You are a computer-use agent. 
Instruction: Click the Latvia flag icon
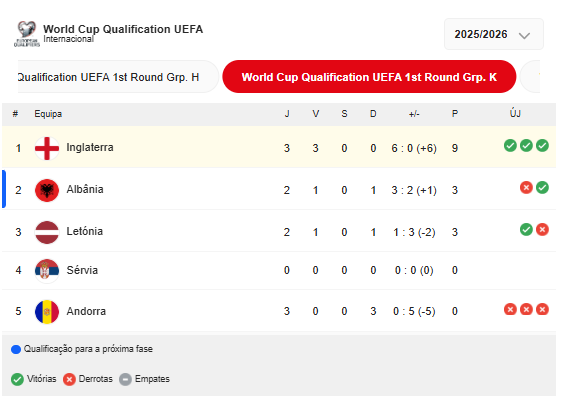tap(47, 232)
